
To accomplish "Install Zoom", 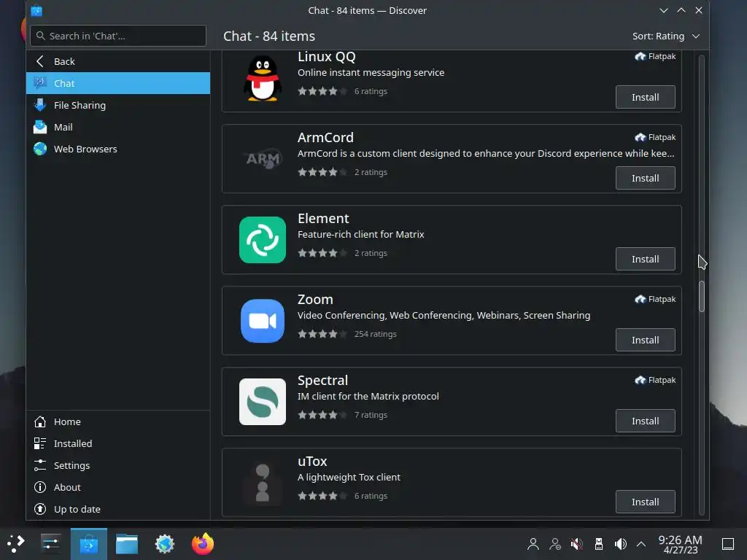I will 645,340.
